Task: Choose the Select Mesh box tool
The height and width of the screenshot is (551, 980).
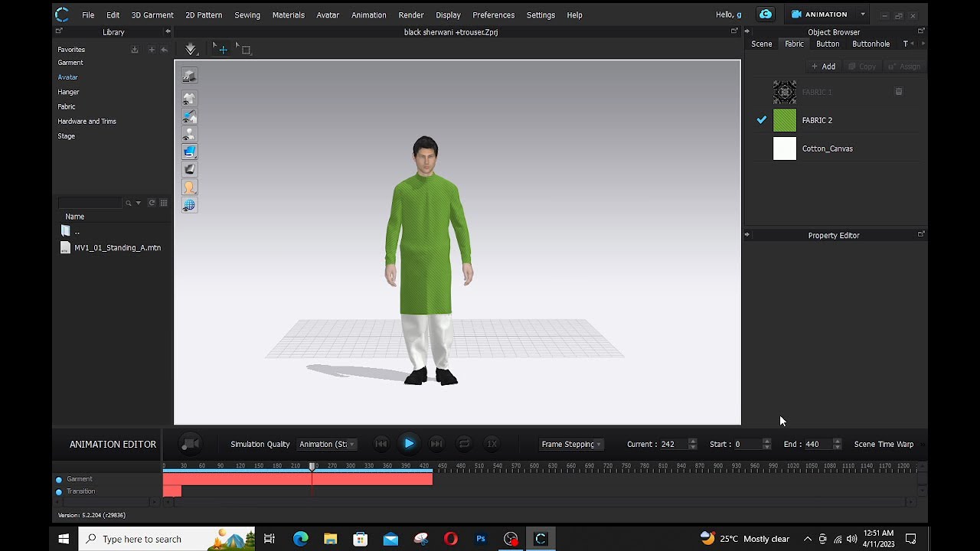Action: [x=244, y=49]
